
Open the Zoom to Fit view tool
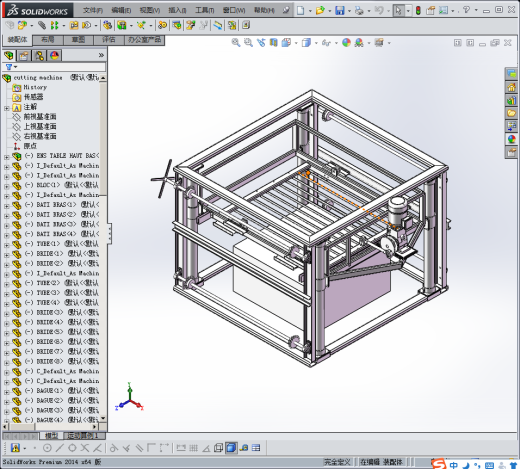(236, 43)
